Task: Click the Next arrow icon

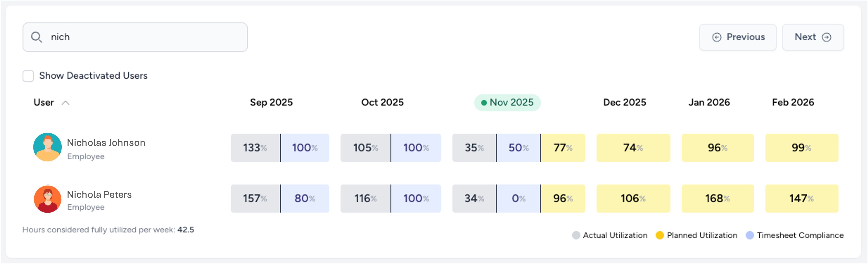Action: 826,37
